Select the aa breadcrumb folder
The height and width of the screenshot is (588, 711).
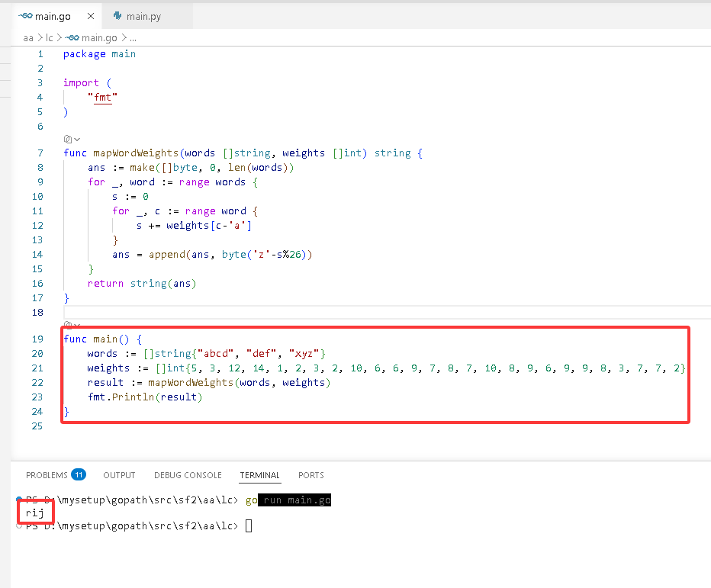tap(28, 38)
